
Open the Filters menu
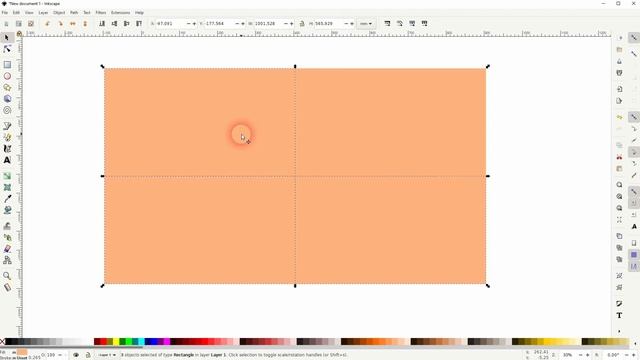click(x=101, y=13)
